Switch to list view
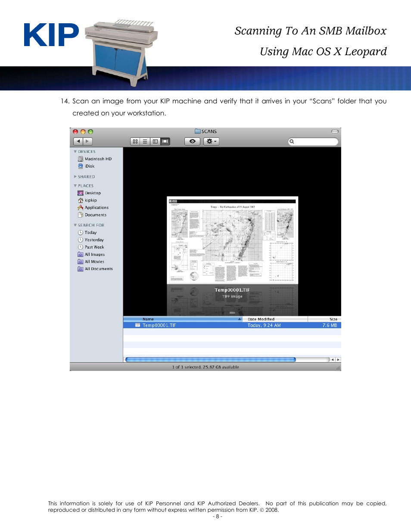The width and height of the screenshot is (411, 532). (x=145, y=141)
